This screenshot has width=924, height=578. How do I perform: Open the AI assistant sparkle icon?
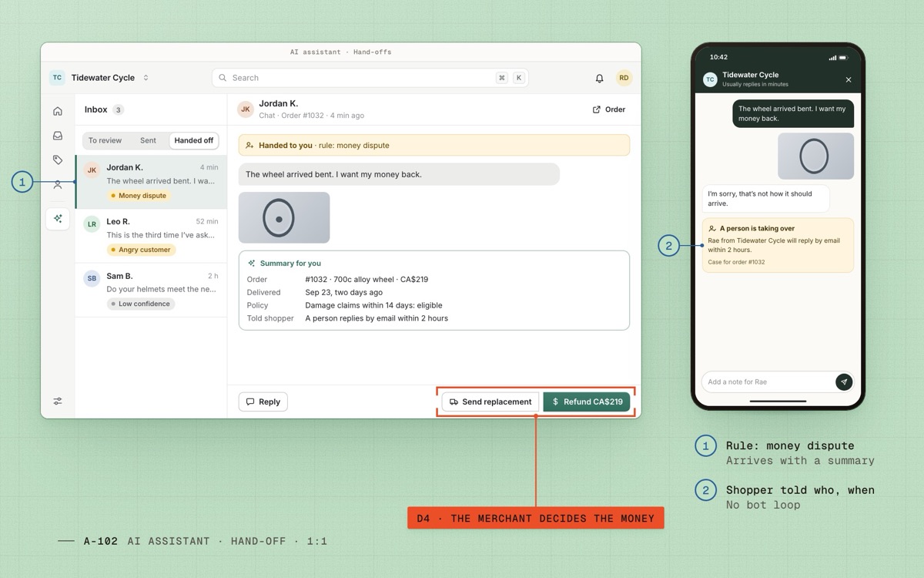coord(58,219)
